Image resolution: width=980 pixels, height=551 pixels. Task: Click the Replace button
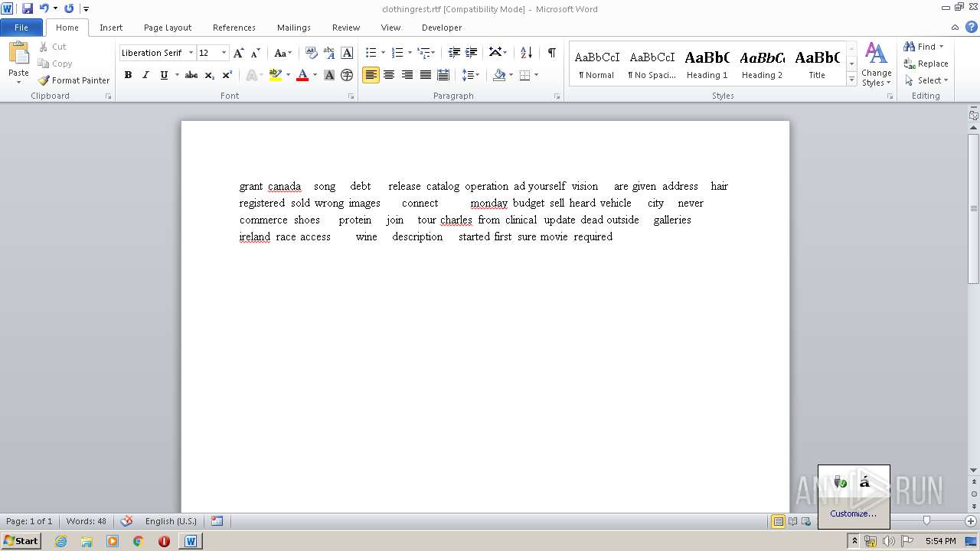coord(926,64)
